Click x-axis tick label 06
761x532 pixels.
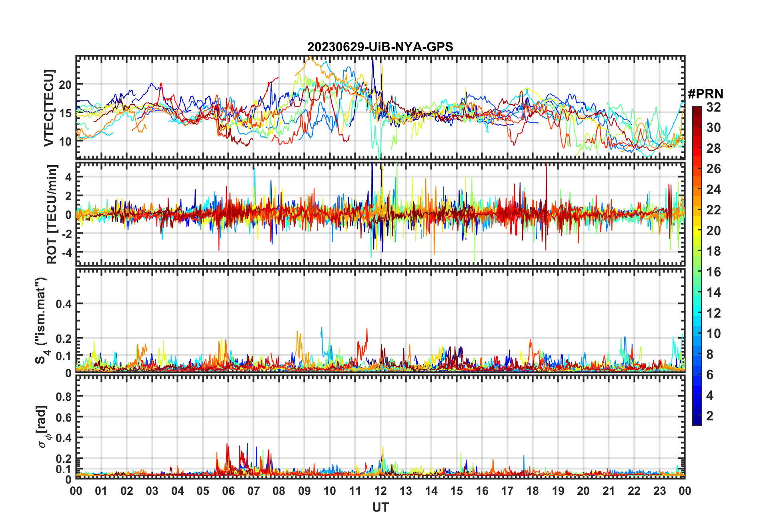pos(228,491)
